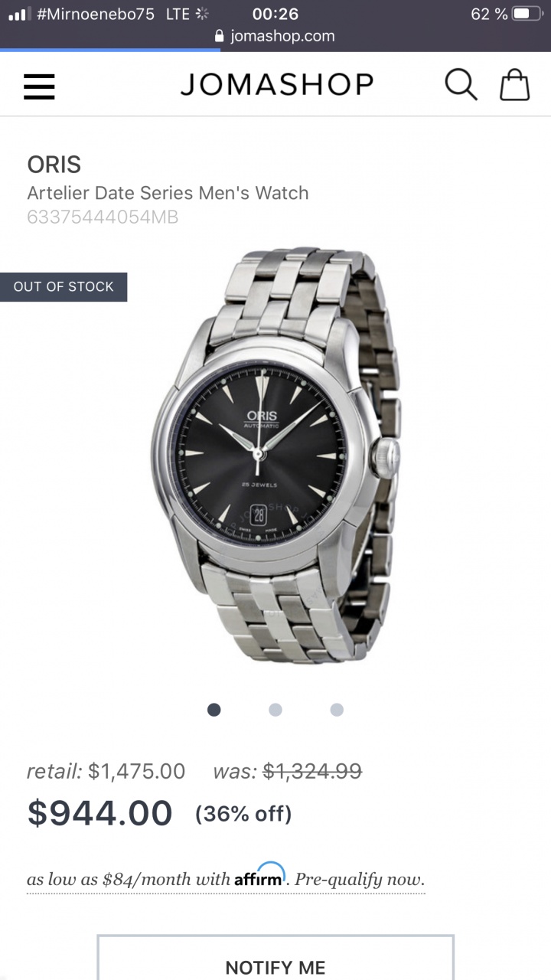Tap the OUT OF STOCK badge
Viewport: 551px width, 980px height.
coord(64,287)
